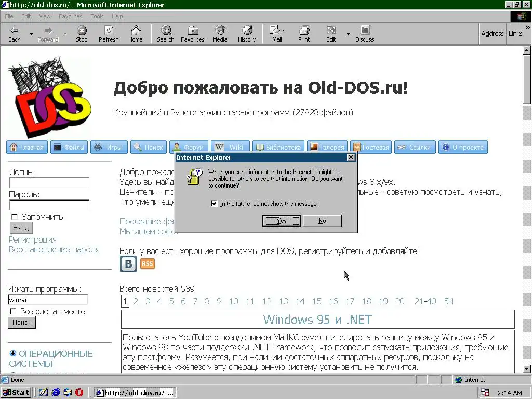
Task: Open the Search toolbar button
Action: (x=166, y=34)
